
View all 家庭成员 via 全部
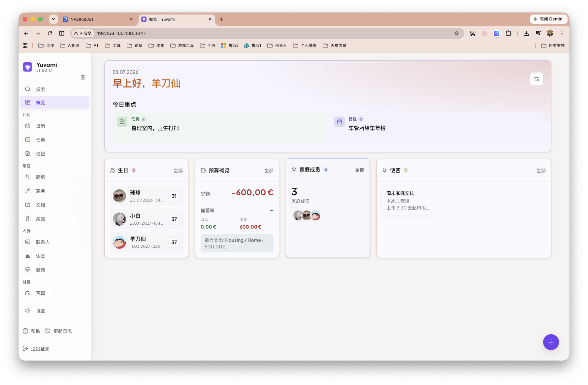[x=360, y=170]
